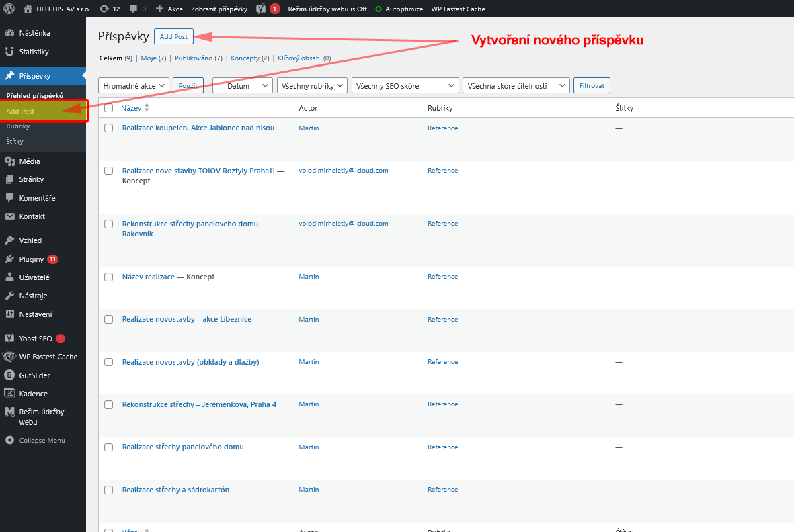
Task: Click the Kadence icon in the sidebar
Action: 9,394
